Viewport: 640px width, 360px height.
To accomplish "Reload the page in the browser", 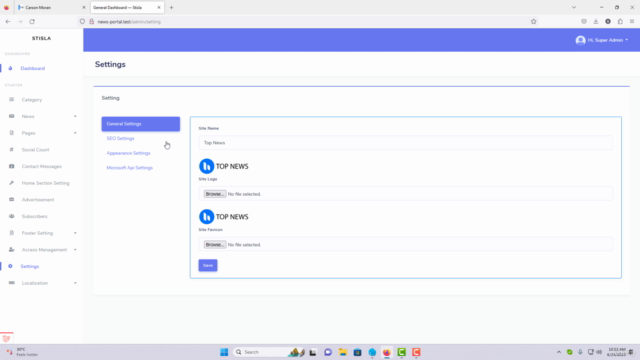I will click(32, 22).
